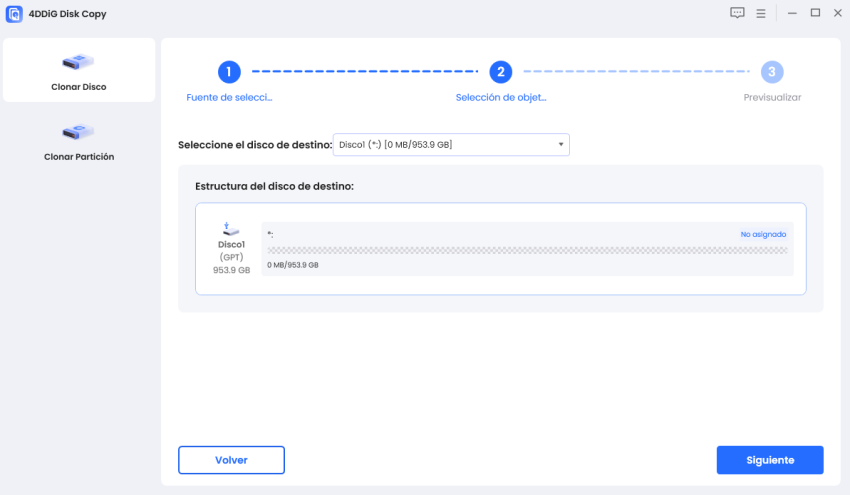Select the '0 MB/953.9 GB' partition size text
Screen dimensions: 850x495
tap(293, 265)
